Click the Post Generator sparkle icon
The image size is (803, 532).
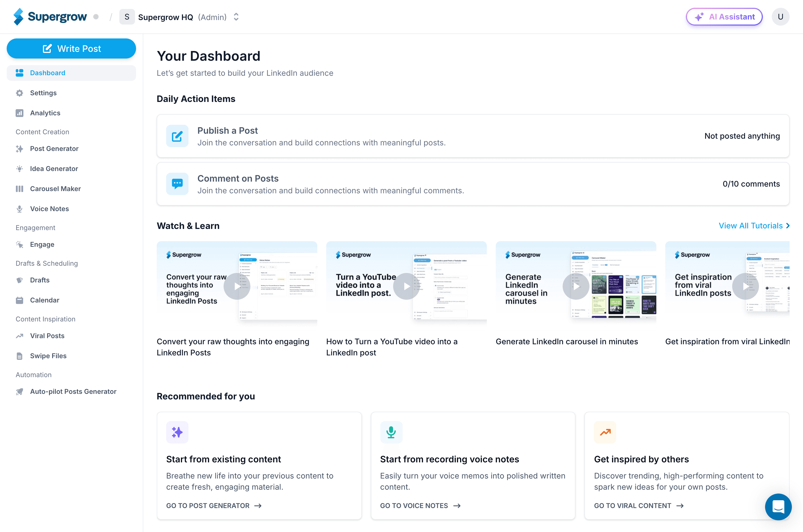click(20, 149)
